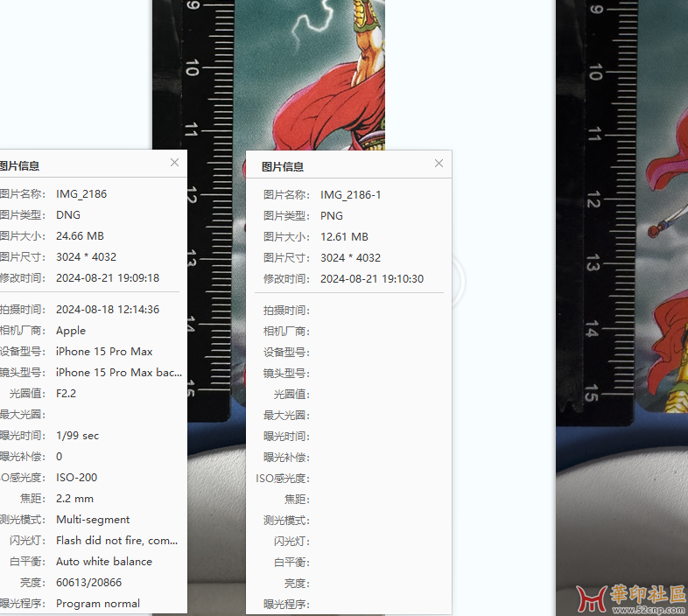Click the modified time 2024-08-21 19:10:30
This screenshot has height=616, width=688.
coord(372,279)
